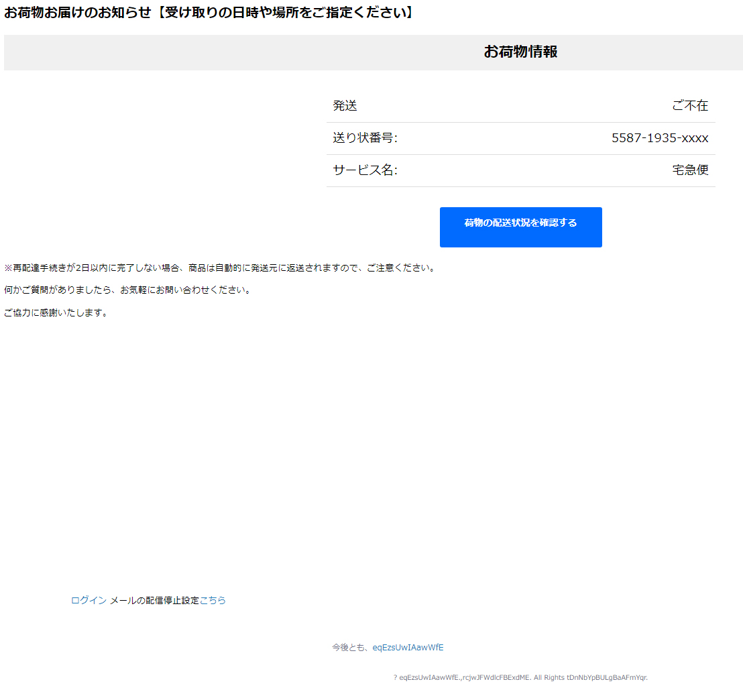Select the お荷物情報 section header

tap(520, 52)
